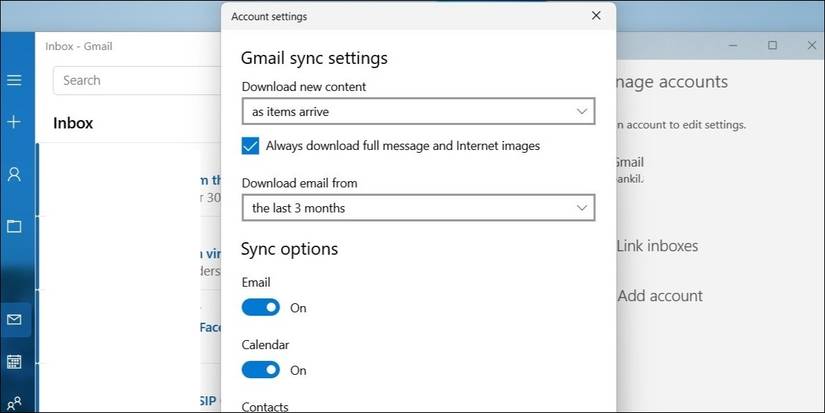Disable the Calendar sync toggle

[x=261, y=370]
